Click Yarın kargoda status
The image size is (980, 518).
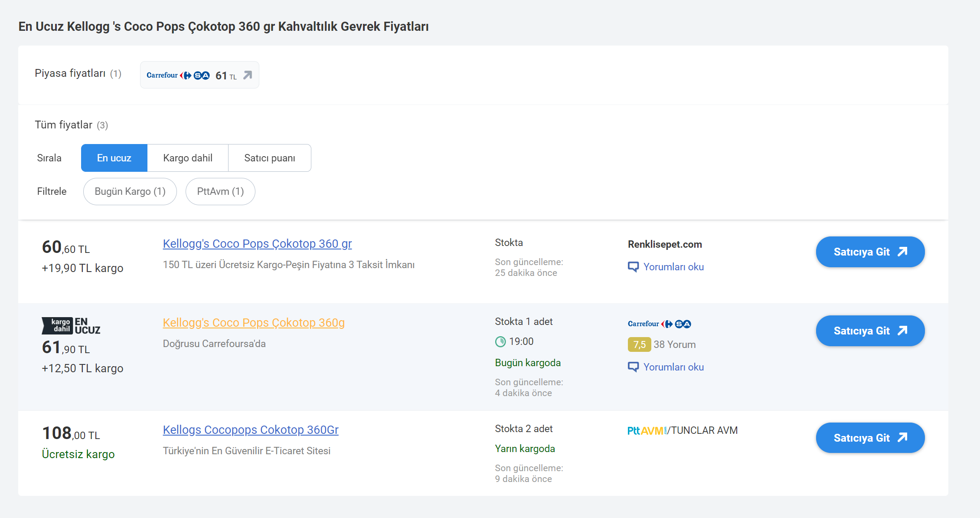[x=525, y=449]
